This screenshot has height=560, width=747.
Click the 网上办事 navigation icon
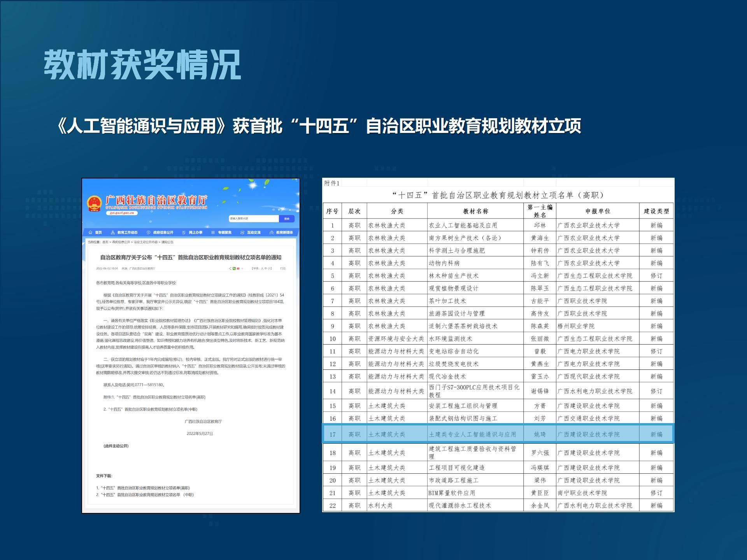coord(184,233)
